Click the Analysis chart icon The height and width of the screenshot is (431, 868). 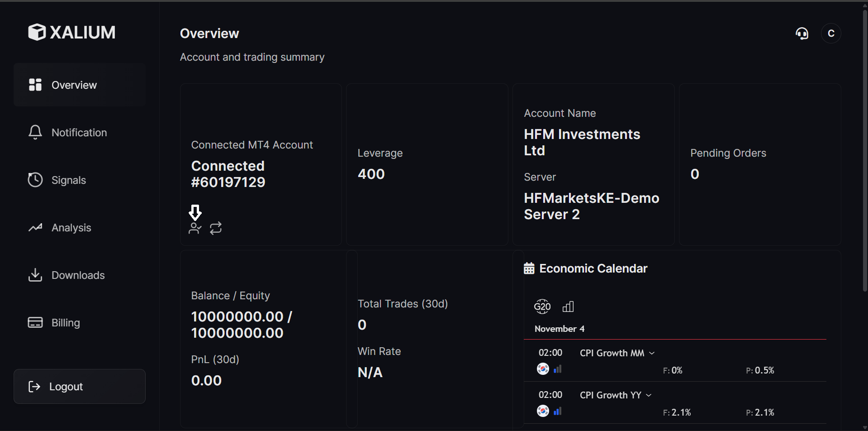click(x=35, y=227)
